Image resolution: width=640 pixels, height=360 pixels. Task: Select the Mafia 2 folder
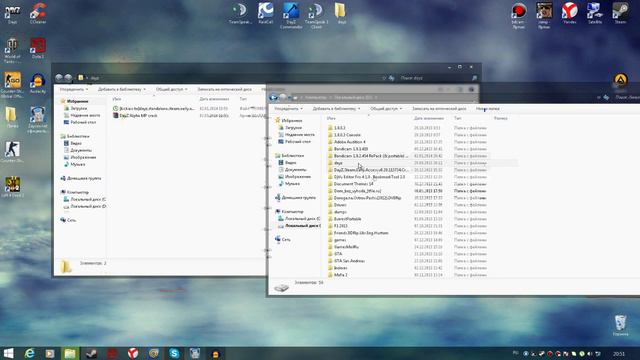[x=338, y=275]
